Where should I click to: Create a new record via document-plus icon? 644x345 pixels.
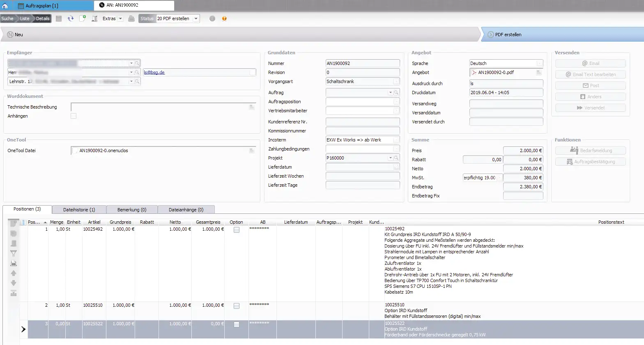[83, 19]
